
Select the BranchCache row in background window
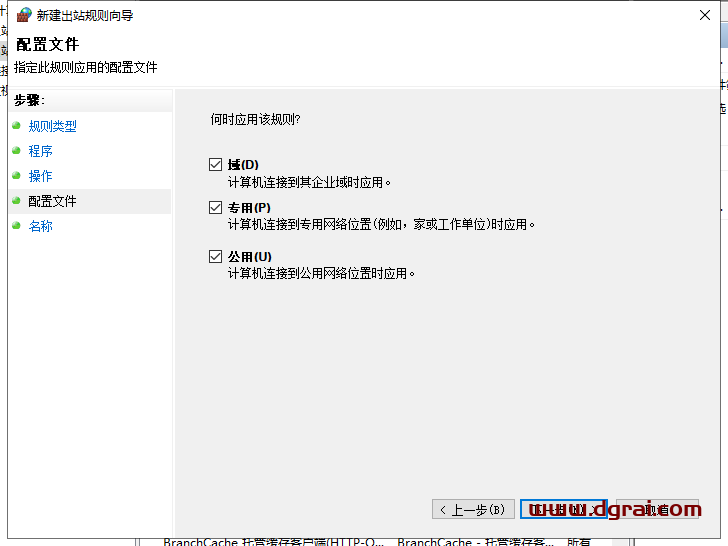tap(377, 542)
